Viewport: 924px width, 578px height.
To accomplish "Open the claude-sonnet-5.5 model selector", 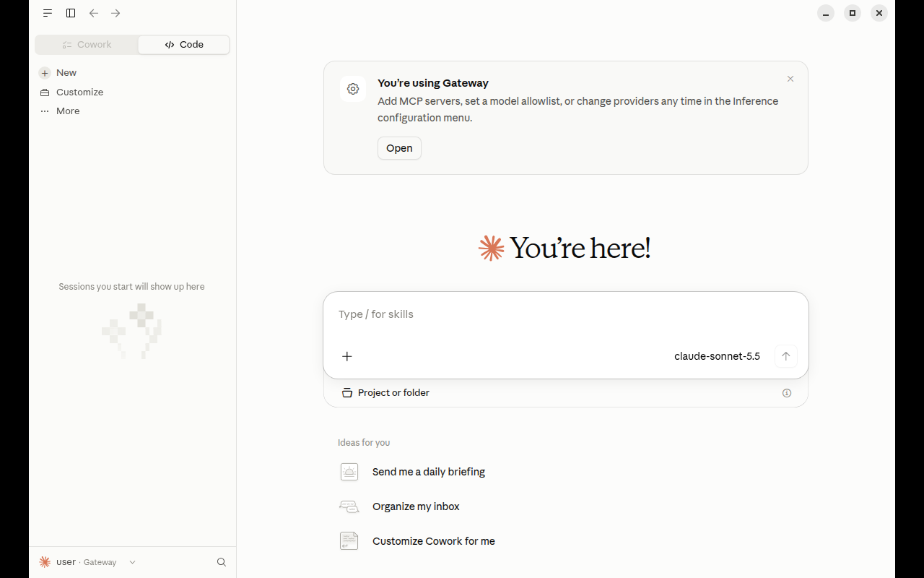I will pos(717,356).
